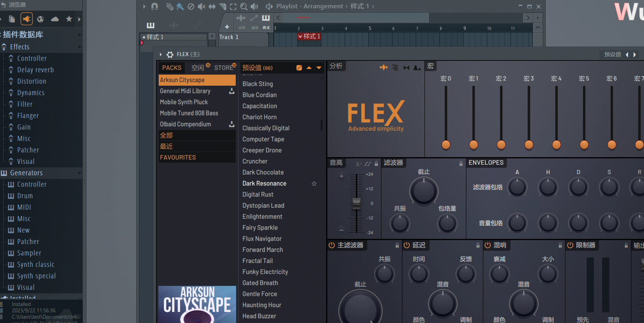Open the STORE tab

coord(223,68)
